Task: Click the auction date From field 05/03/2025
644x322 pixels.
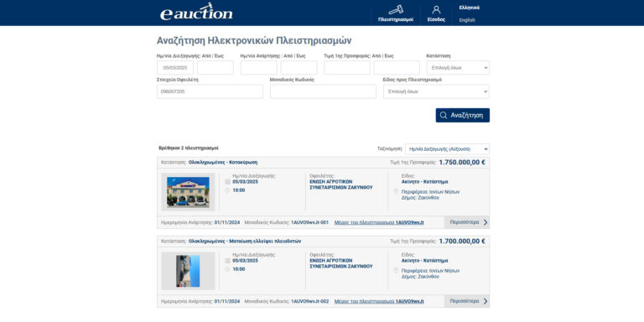Action: tap(175, 68)
